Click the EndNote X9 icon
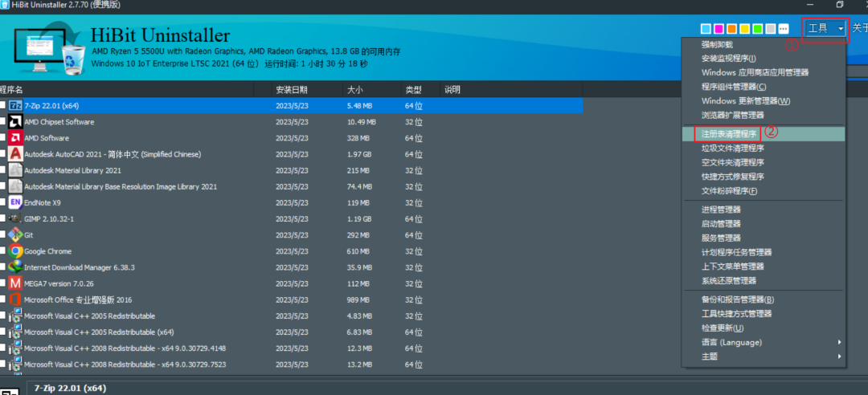 pos(15,202)
